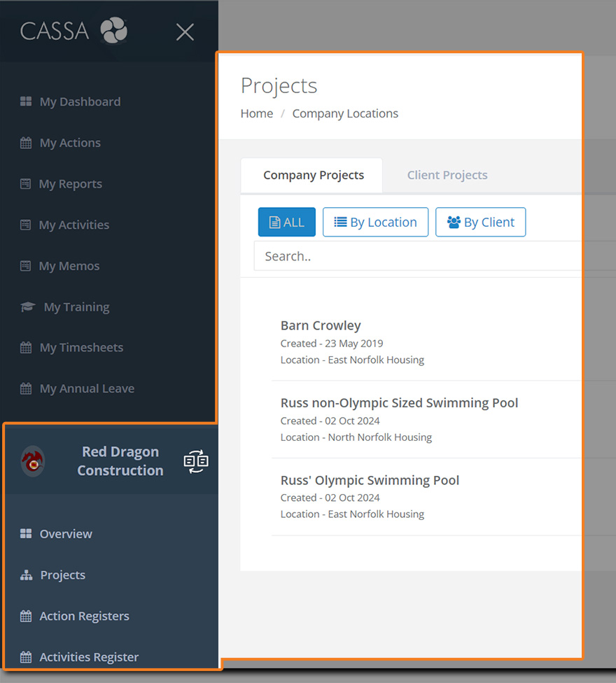Click the Red Dragon Construction logo

pyautogui.click(x=33, y=461)
